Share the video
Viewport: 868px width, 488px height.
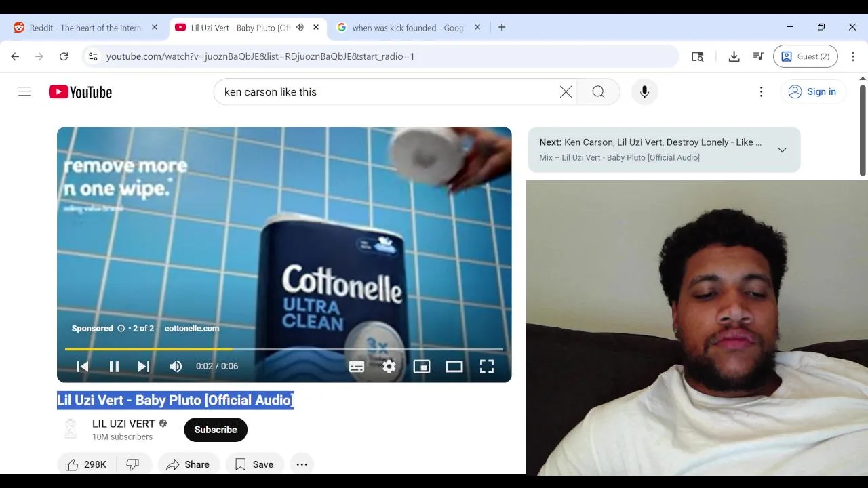pos(189,464)
